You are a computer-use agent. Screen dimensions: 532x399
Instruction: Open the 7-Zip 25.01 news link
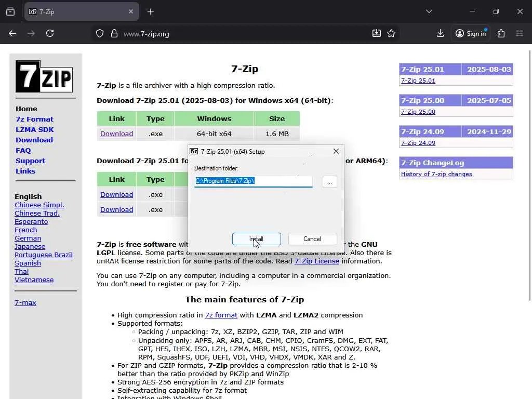[418, 81]
